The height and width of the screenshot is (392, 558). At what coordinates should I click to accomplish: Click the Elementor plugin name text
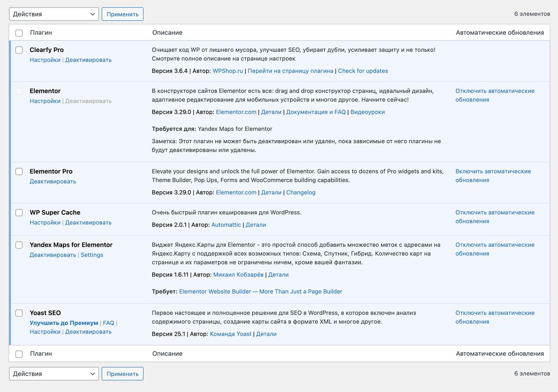(45, 91)
